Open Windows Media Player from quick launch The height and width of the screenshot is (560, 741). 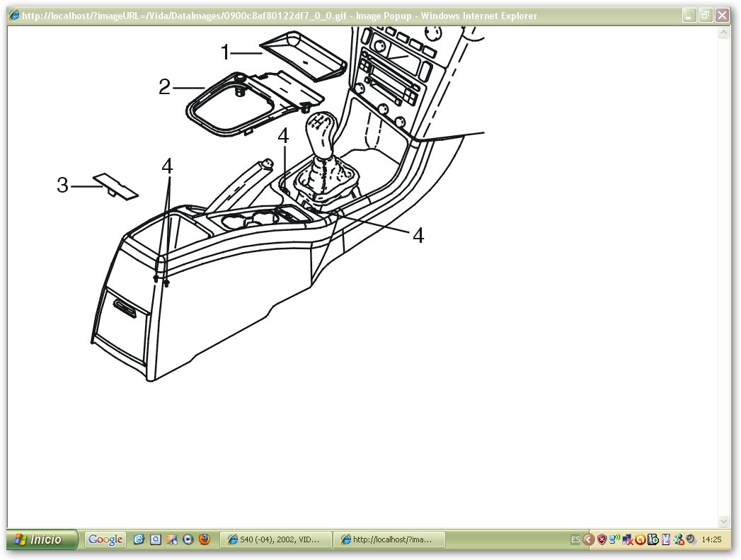188,539
